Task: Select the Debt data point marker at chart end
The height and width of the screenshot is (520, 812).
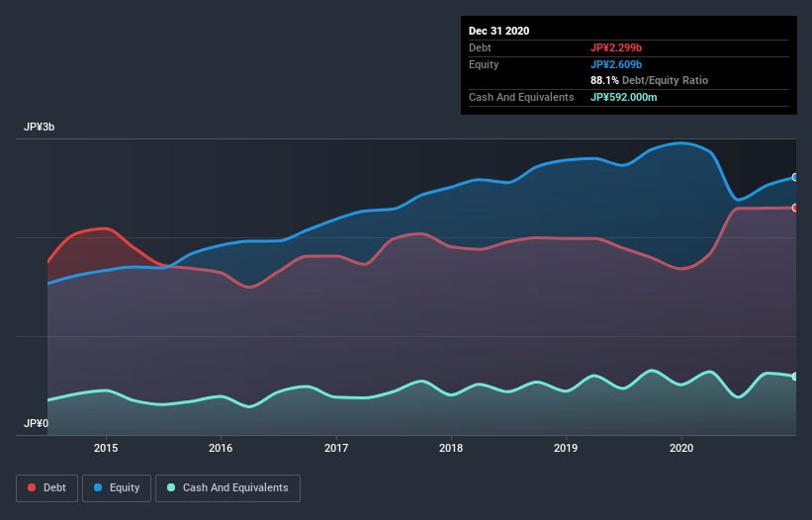Action: pyautogui.click(x=795, y=208)
